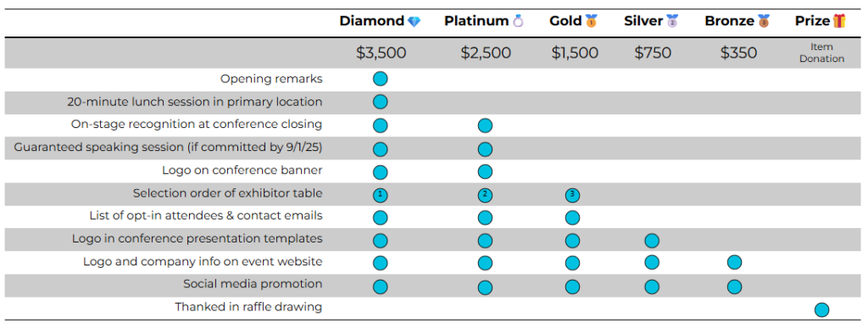Click the Platinum ring icon
Viewport: 868px width, 329px height.
coord(518,21)
